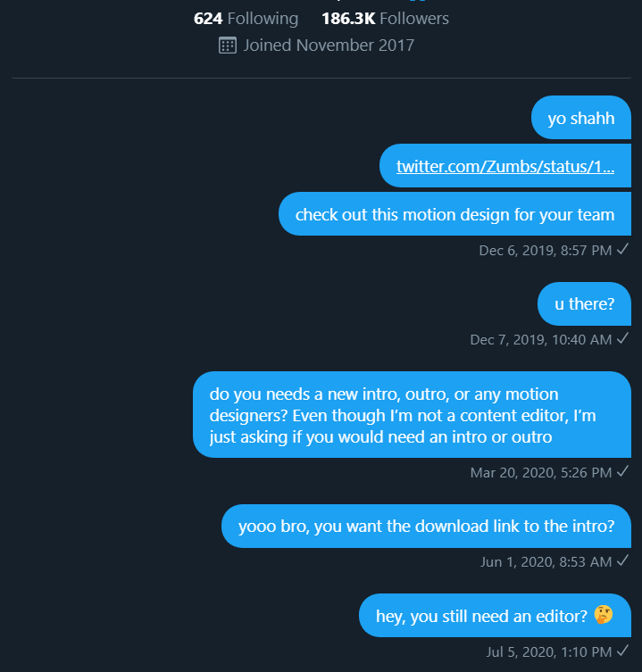
Task: Click sent checkmark beside Jul 5, 2020 timestamp
Action: pos(622,650)
